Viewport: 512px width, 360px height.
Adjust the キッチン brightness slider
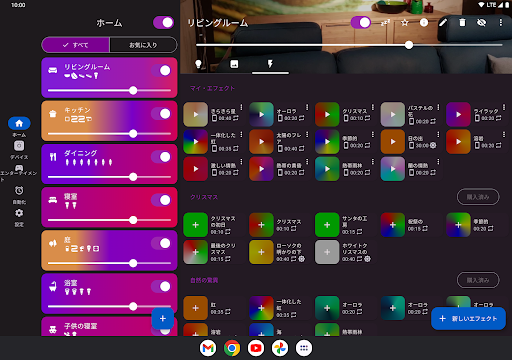coord(109,134)
